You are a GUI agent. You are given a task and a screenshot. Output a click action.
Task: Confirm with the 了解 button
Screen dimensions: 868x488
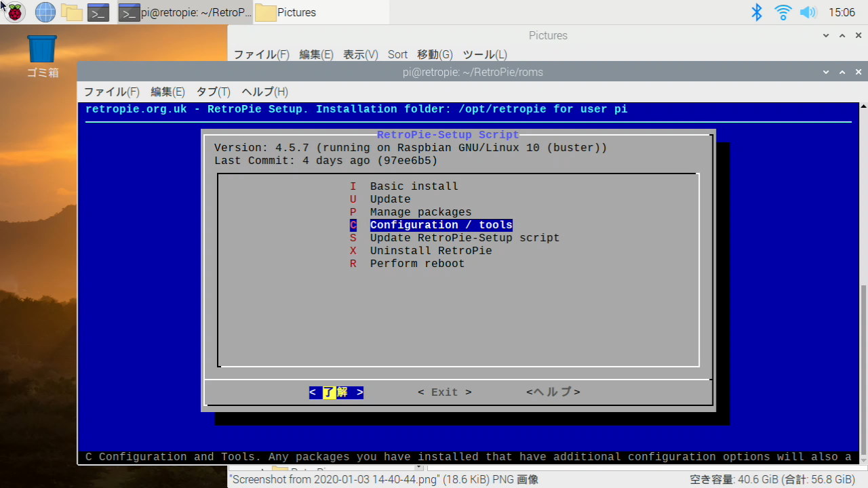(x=336, y=392)
